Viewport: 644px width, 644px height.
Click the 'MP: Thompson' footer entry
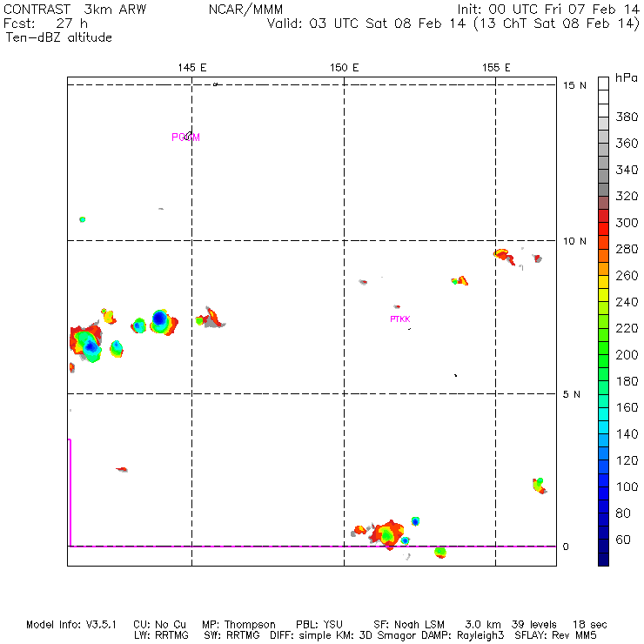pyautogui.click(x=238, y=625)
